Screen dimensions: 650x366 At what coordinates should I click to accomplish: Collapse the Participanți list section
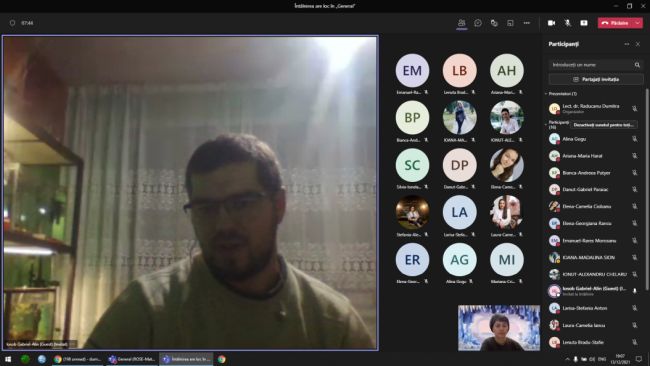coord(546,124)
